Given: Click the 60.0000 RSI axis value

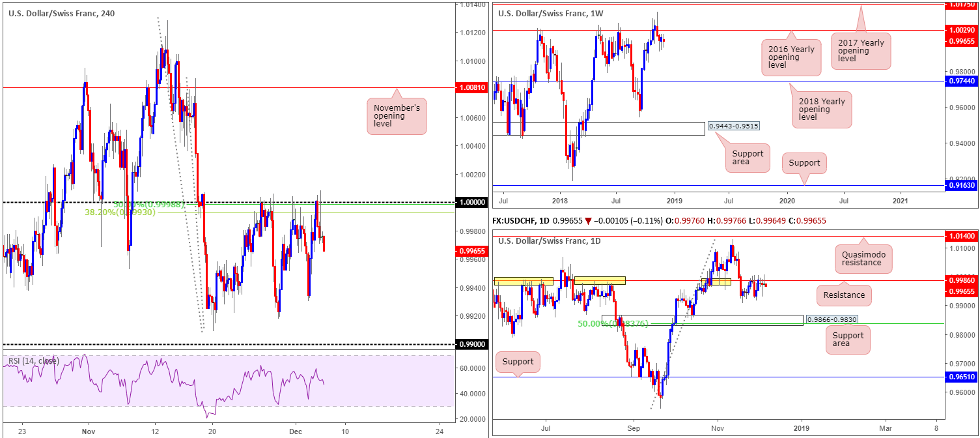Looking at the screenshot, I should [471, 368].
